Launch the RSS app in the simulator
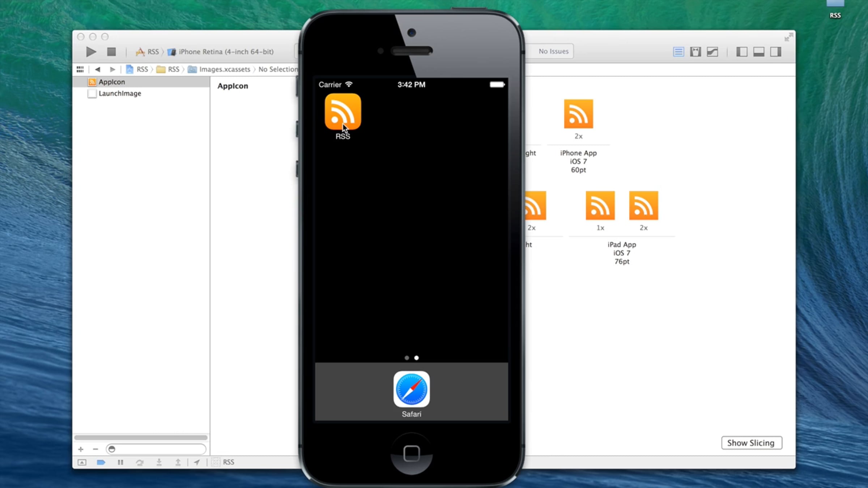 (342, 112)
